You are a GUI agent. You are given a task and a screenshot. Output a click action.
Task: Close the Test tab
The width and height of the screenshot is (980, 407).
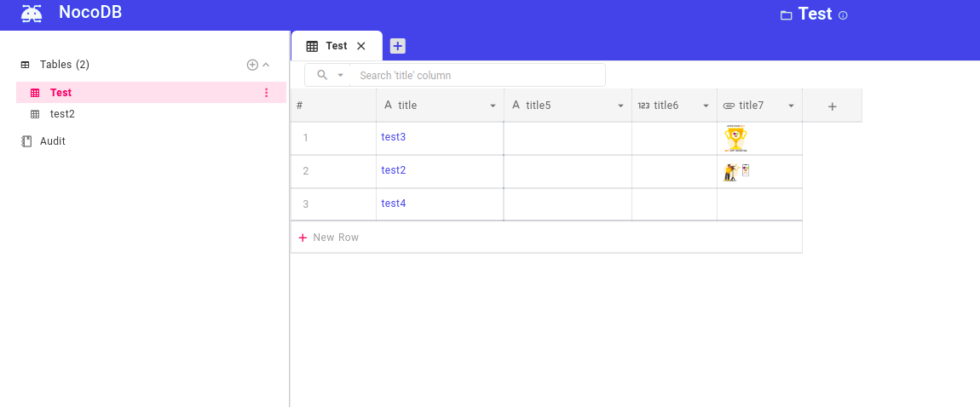click(360, 46)
